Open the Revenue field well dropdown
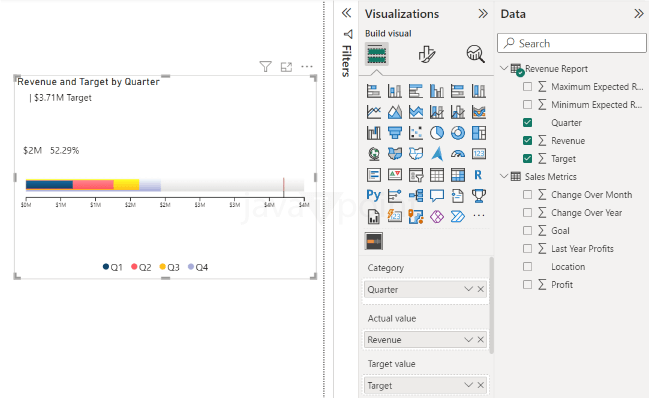Image resolution: width=649 pixels, height=398 pixels. click(468, 339)
